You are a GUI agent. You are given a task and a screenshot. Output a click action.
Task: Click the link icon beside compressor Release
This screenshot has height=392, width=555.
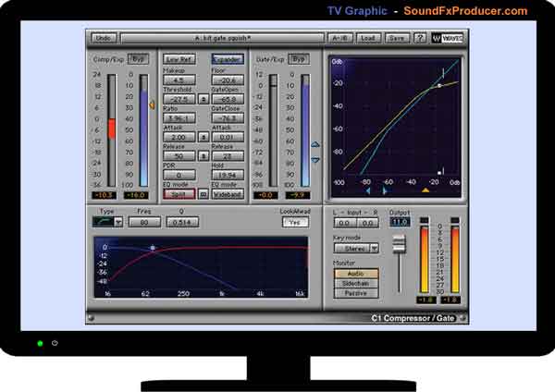point(203,155)
